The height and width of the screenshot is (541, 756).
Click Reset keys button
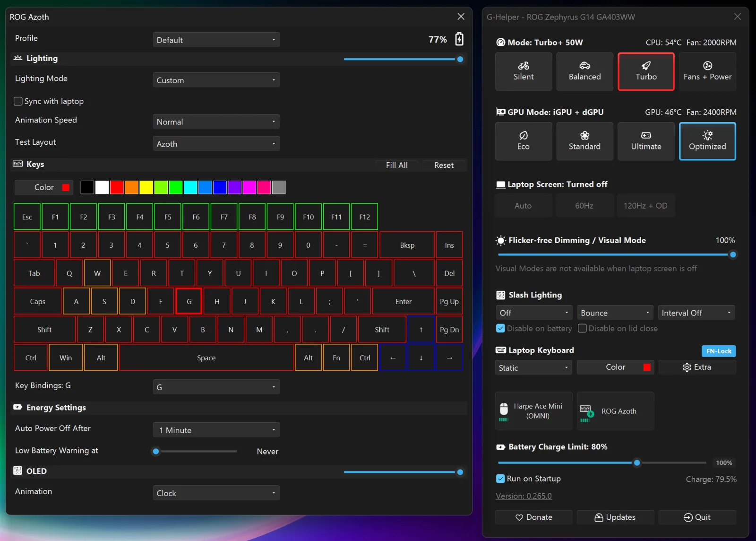click(x=444, y=165)
